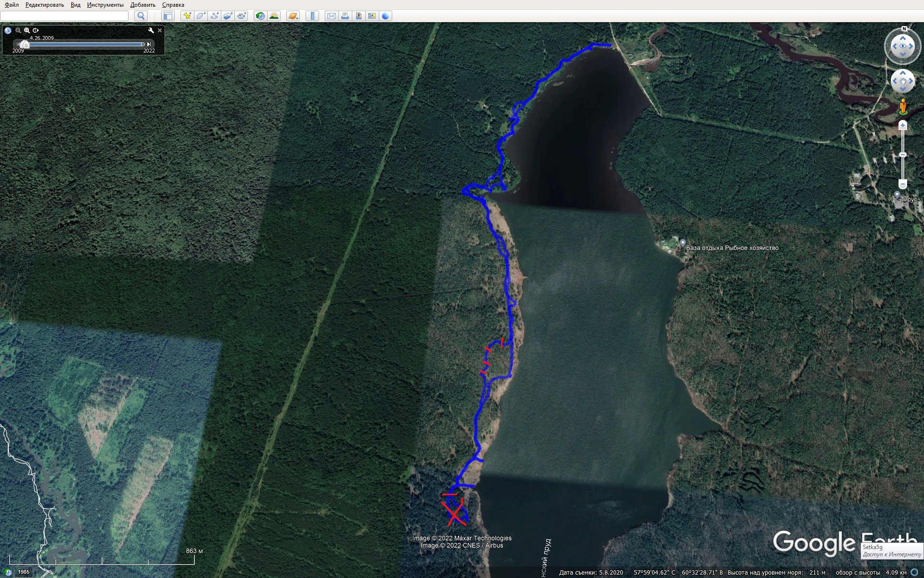Toggle historical imagery clock button
Screen dimensions: 924x578
click(x=260, y=16)
